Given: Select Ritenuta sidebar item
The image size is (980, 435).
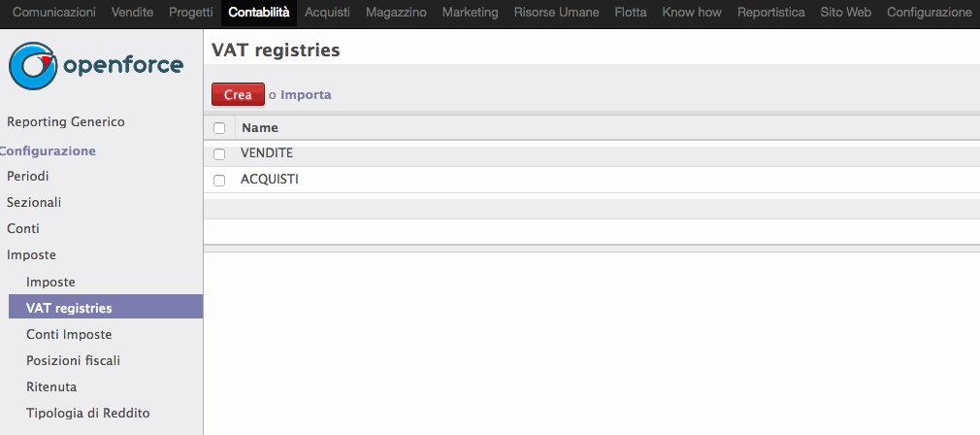Looking at the screenshot, I should tap(51, 386).
